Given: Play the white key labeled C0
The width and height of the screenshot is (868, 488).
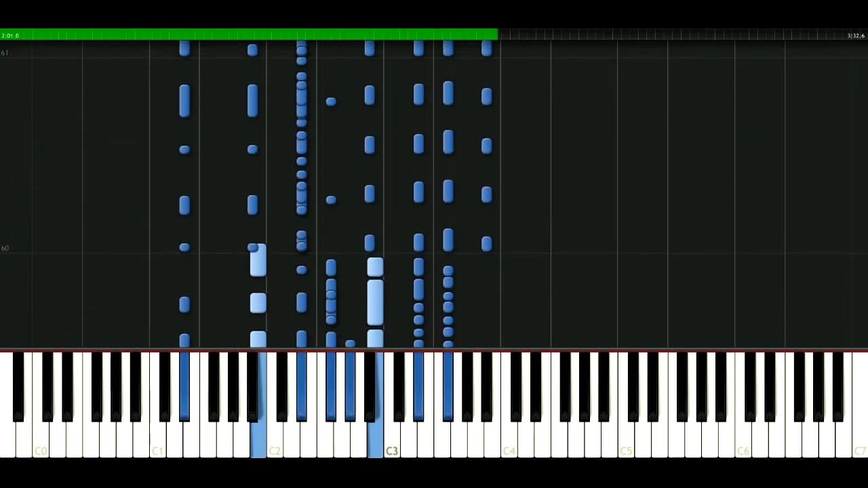Looking at the screenshot, I should click(x=41, y=441).
